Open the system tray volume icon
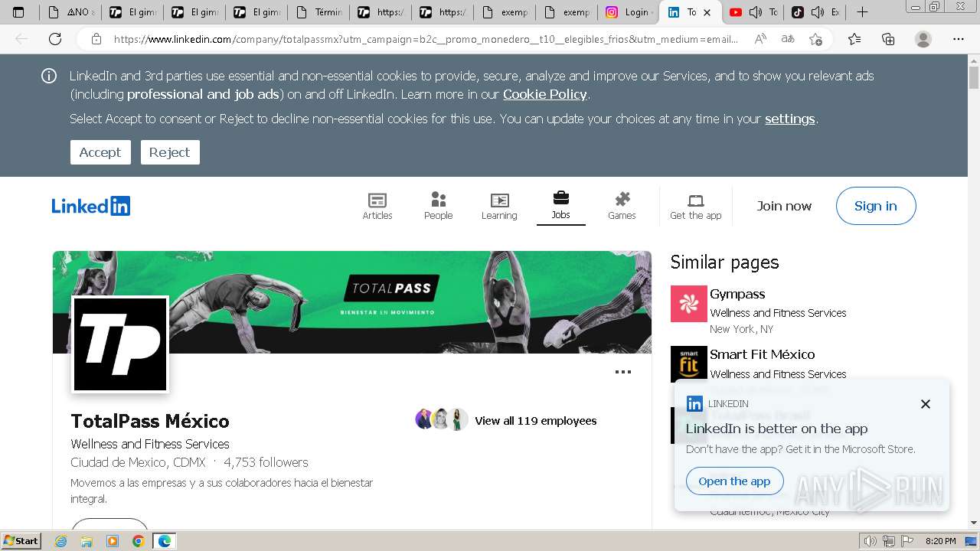The height and width of the screenshot is (551, 980). coord(870,541)
